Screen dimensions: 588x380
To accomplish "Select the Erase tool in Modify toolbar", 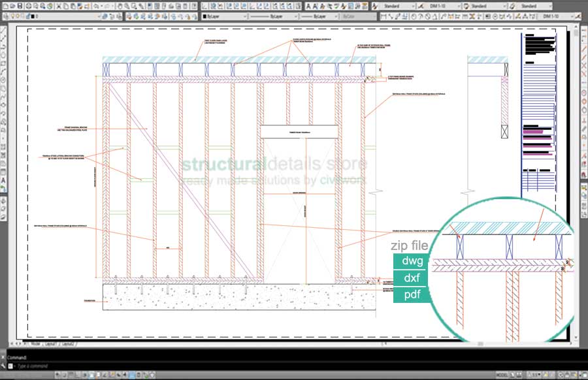I will [583, 29].
